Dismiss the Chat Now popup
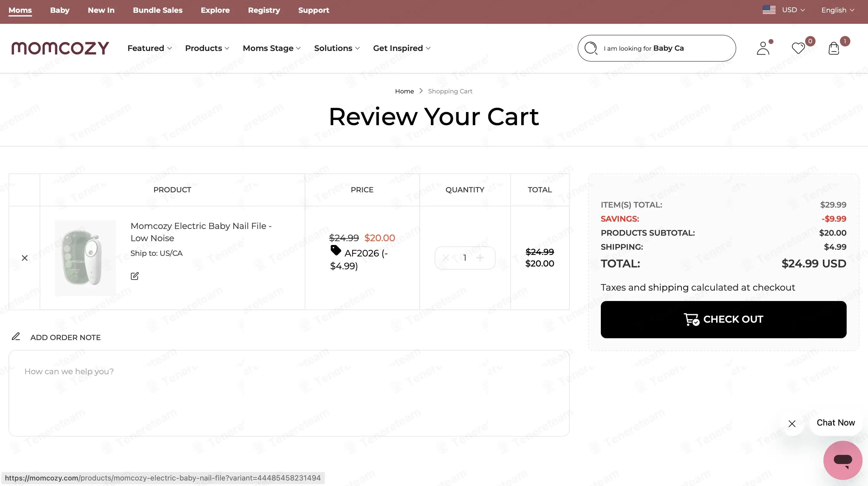Screen dimensions: 868x486 (792, 424)
